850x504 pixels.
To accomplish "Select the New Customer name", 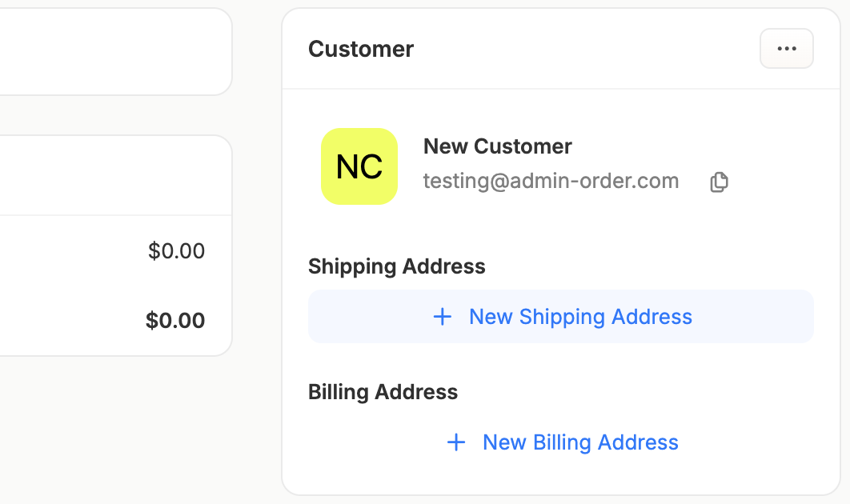I will coord(497,146).
